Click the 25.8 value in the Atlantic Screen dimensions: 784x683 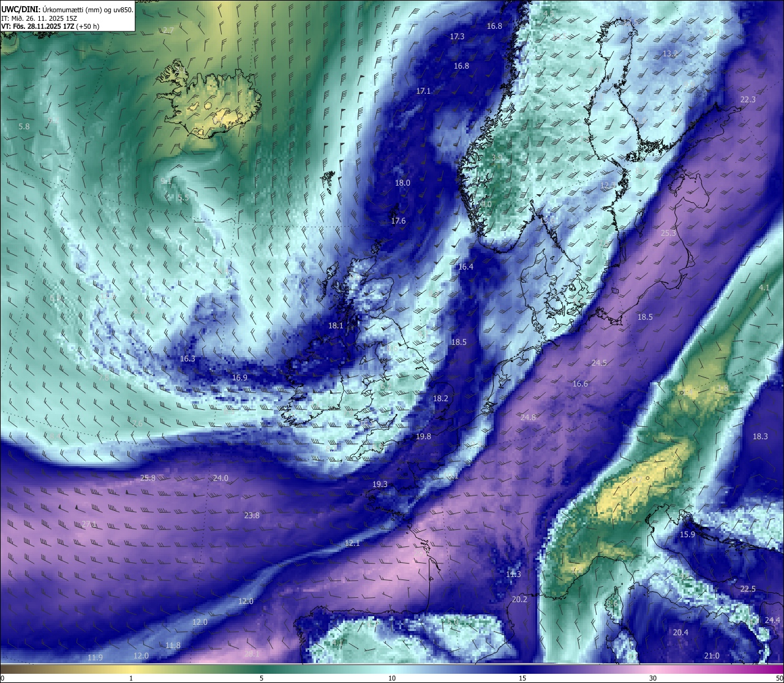(x=148, y=478)
